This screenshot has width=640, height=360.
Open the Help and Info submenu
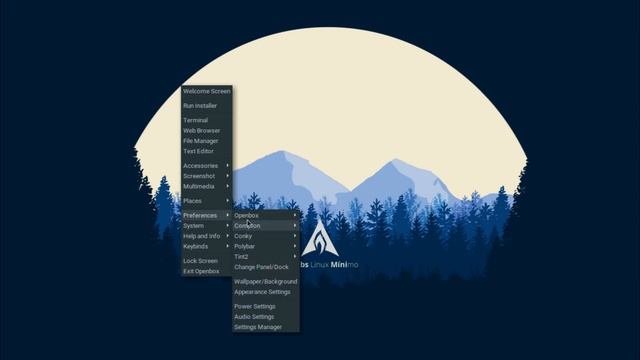coord(207,236)
